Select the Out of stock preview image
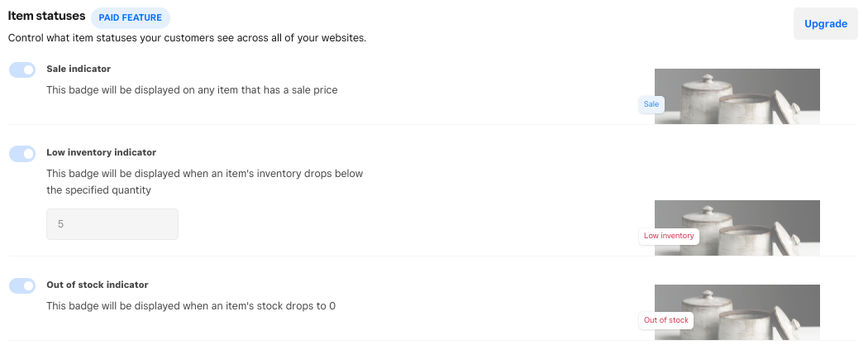 coord(737,312)
